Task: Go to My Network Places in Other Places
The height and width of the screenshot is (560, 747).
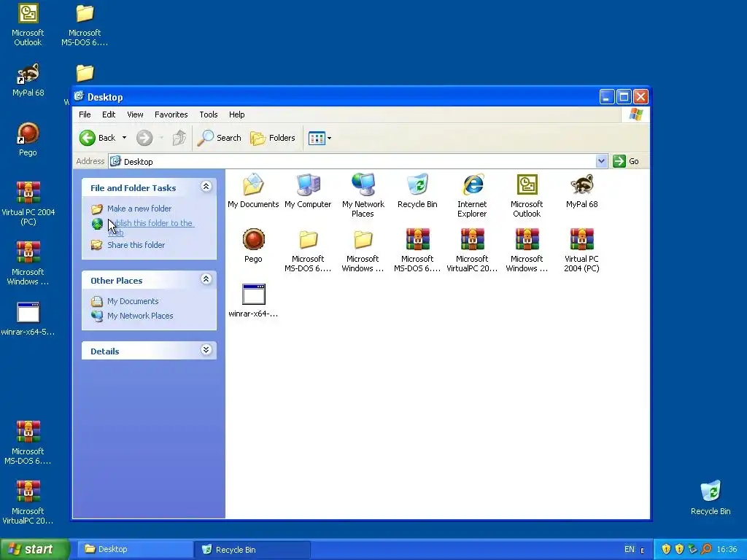Action: 140,316
